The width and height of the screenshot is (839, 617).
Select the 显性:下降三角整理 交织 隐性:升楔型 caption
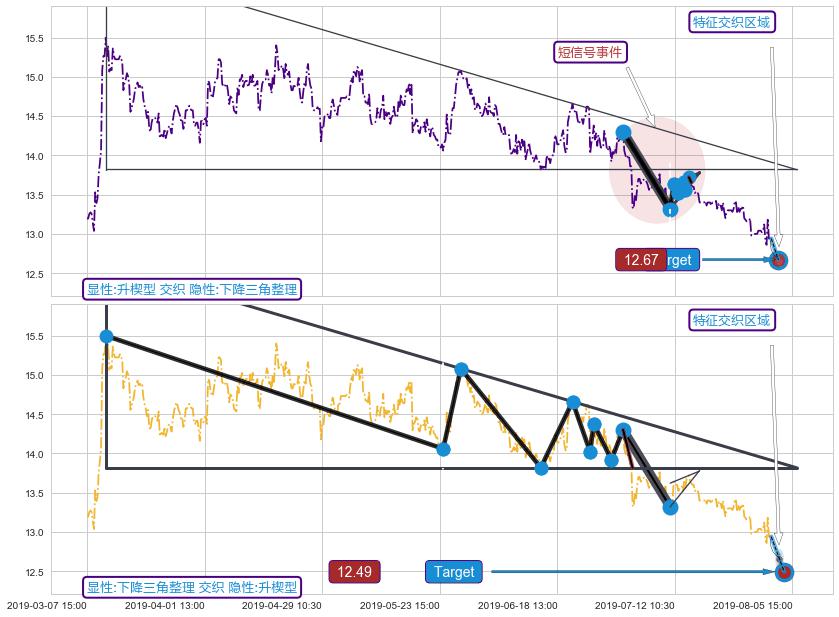click(190, 587)
